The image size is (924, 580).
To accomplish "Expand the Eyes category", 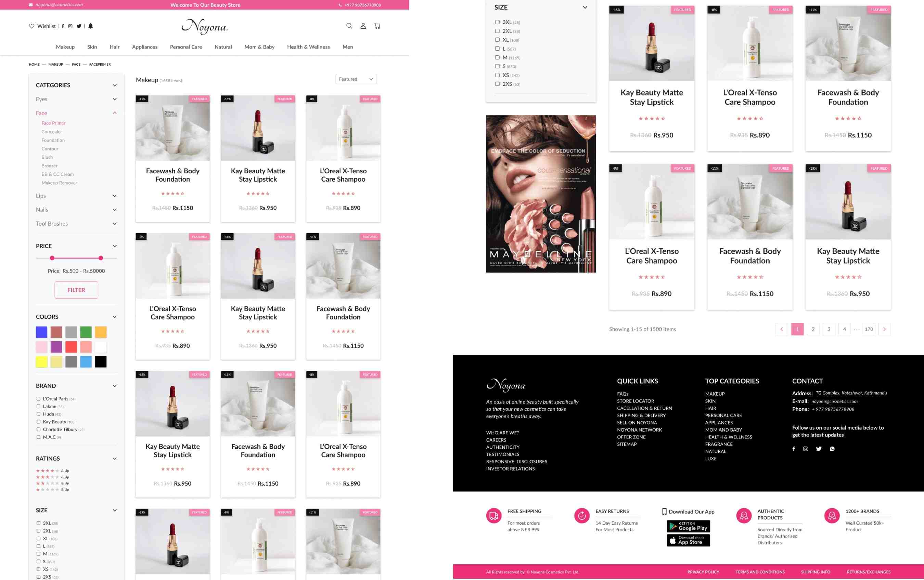I will (x=114, y=99).
